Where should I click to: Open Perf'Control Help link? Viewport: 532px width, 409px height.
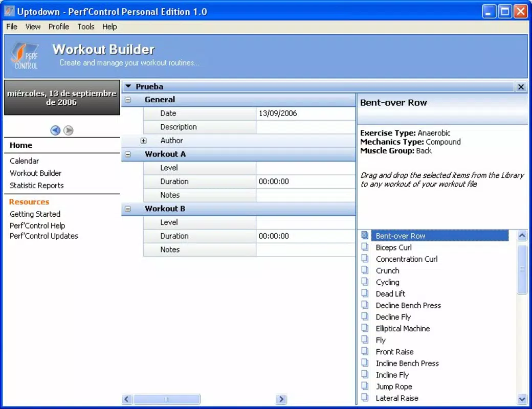tap(37, 225)
